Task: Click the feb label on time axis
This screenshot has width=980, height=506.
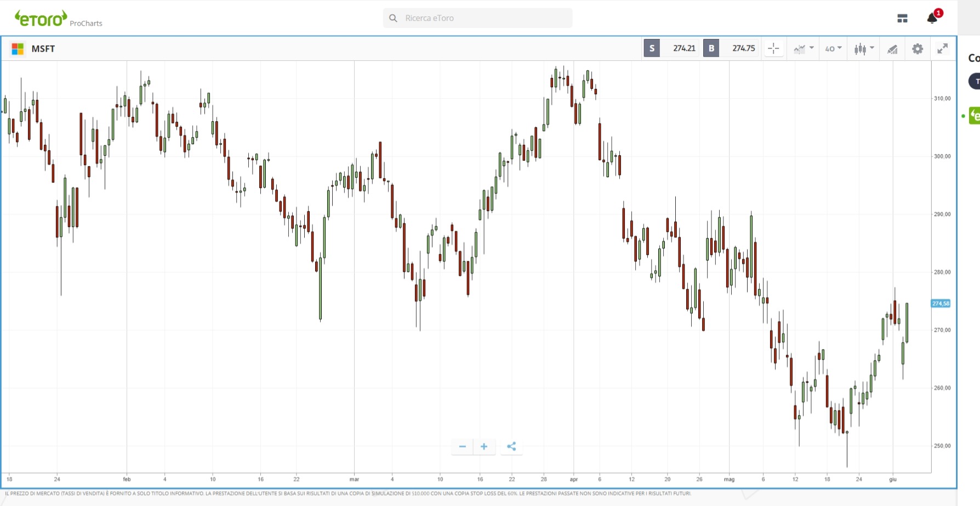Action: click(x=127, y=479)
